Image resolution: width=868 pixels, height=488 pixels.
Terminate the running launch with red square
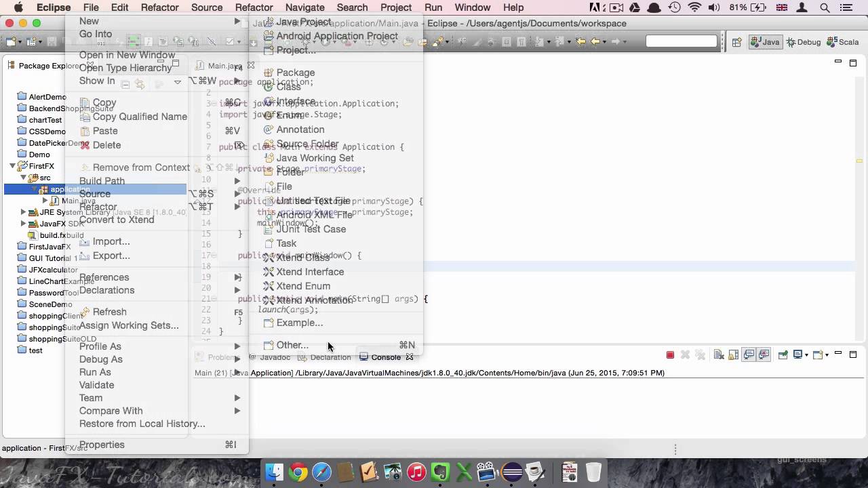(670, 355)
